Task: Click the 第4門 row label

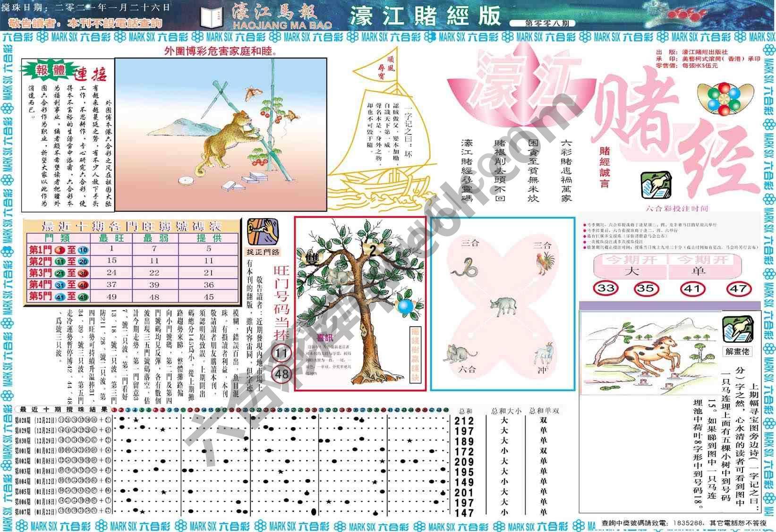Action: point(59,285)
